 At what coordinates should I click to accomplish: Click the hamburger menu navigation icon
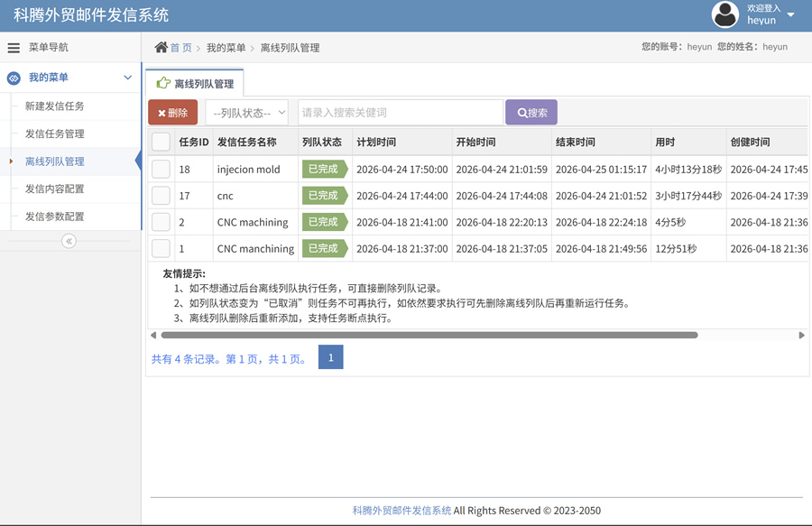tap(14, 48)
